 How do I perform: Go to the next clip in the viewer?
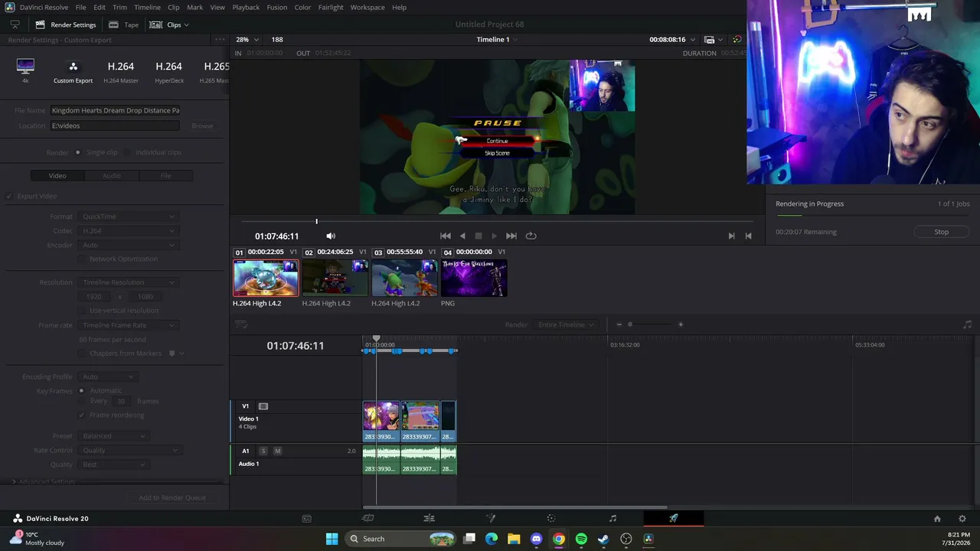click(x=731, y=236)
